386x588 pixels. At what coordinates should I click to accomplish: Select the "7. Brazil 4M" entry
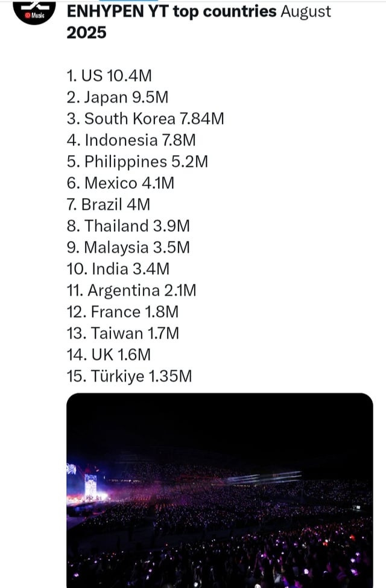pyautogui.click(x=109, y=204)
